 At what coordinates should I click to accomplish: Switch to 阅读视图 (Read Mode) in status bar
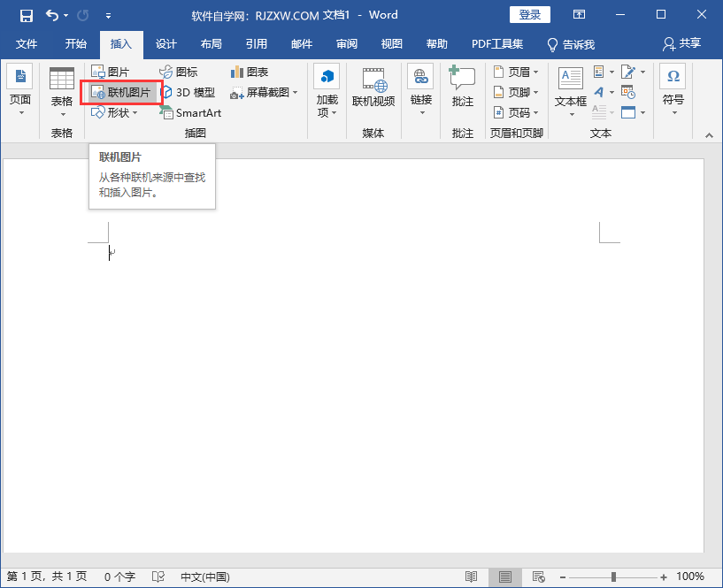(472, 576)
